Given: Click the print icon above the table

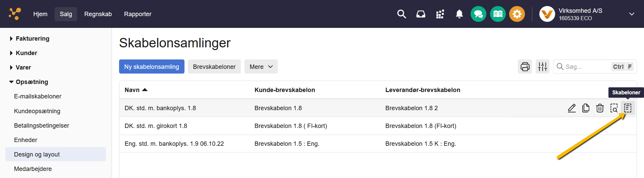Looking at the screenshot, I should pos(525,66).
